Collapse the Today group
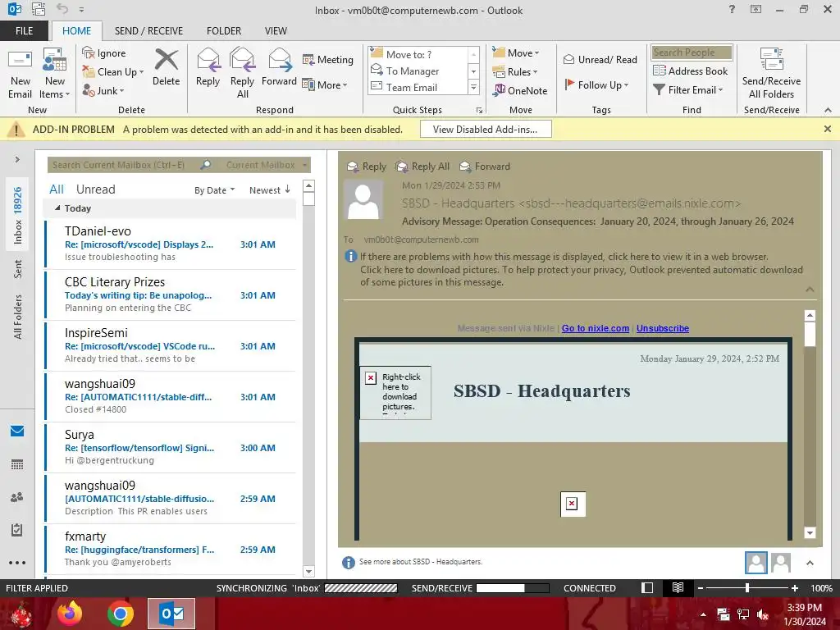The height and width of the screenshot is (630, 840). (x=57, y=208)
